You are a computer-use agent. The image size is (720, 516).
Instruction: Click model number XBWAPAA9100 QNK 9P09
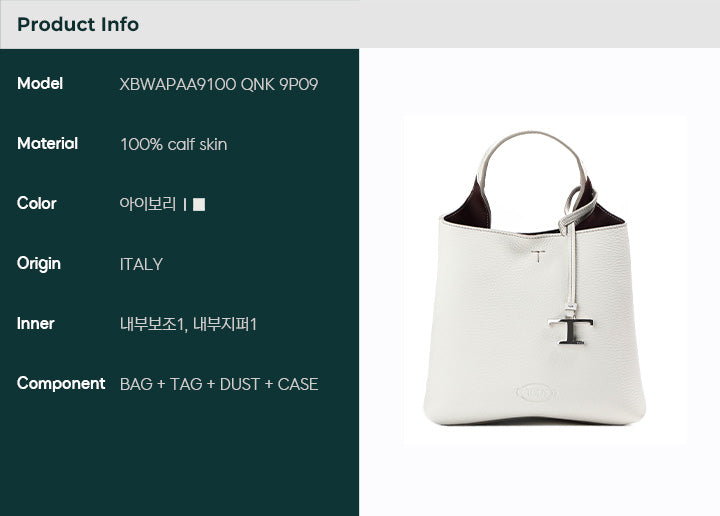219,84
